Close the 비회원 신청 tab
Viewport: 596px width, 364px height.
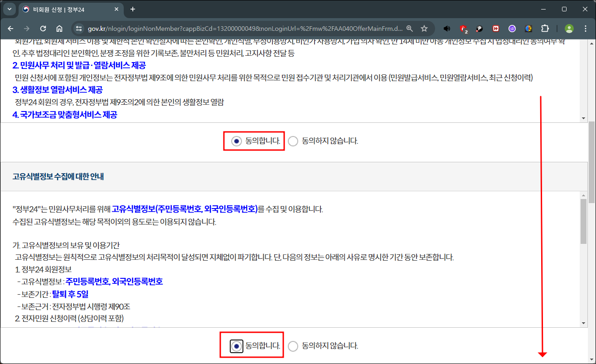tap(116, 9)
